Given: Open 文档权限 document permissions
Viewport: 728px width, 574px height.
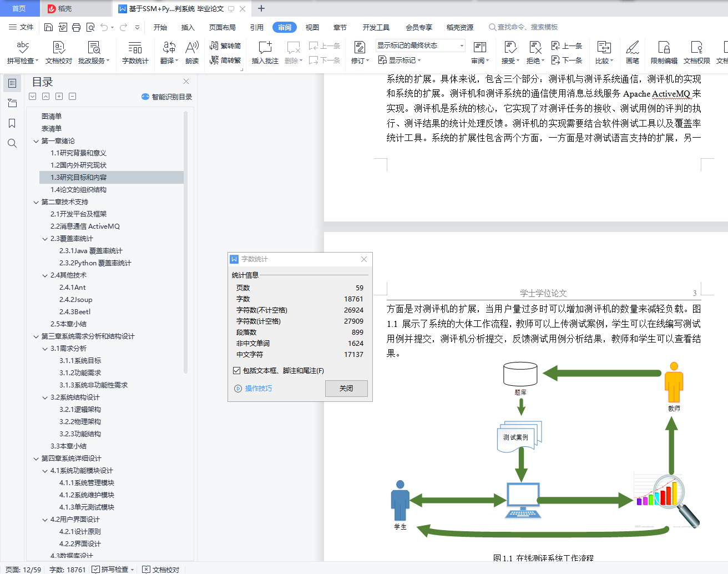Looking at the screenshot, I should [x=697, y=53].
